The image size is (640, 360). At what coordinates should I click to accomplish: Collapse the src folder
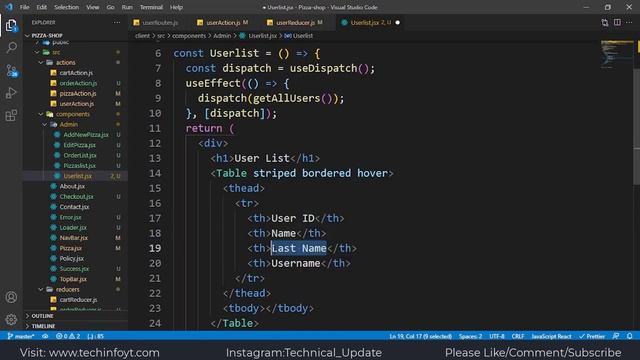pyautogui.click(x=37, y=52)
